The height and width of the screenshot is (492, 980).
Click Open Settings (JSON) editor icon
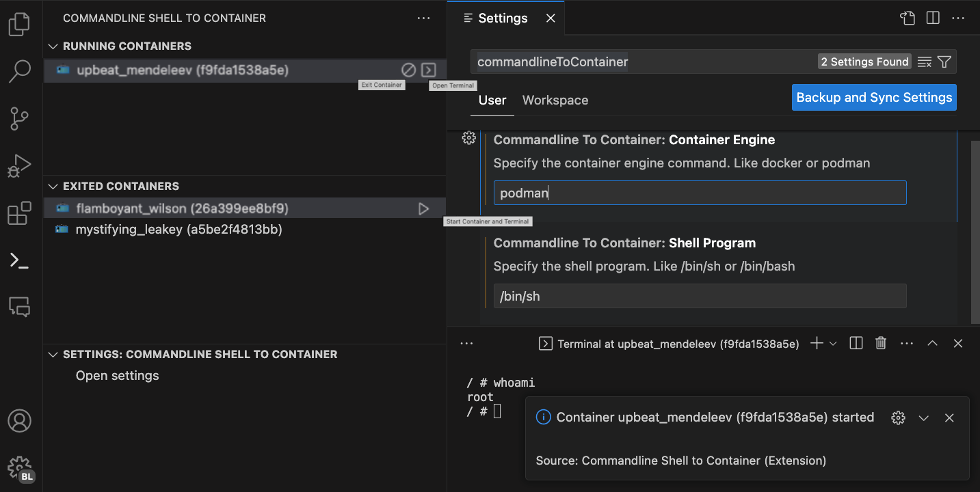(908, 18)
